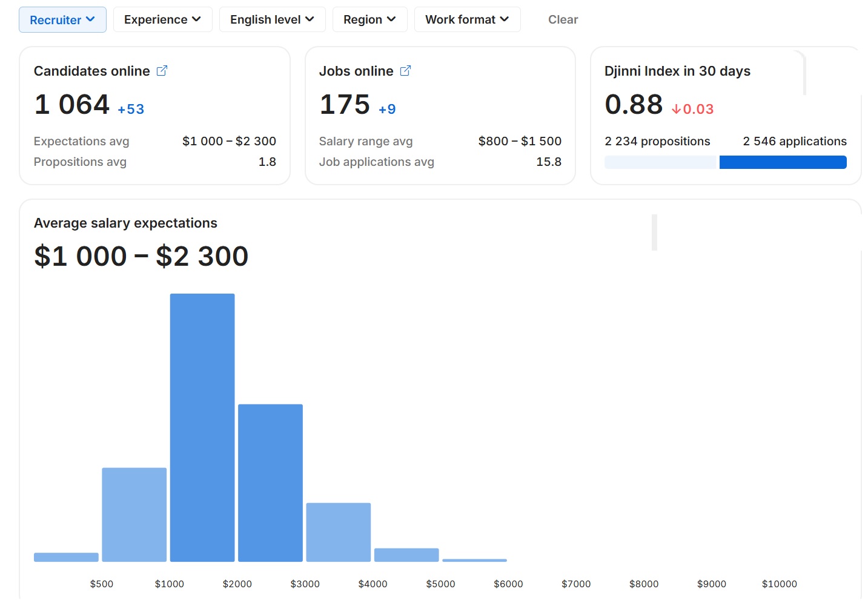The height and width of the screenshot is (609, 868).
Task: Click Clear to reset filters
Action: tap(563, 20)
